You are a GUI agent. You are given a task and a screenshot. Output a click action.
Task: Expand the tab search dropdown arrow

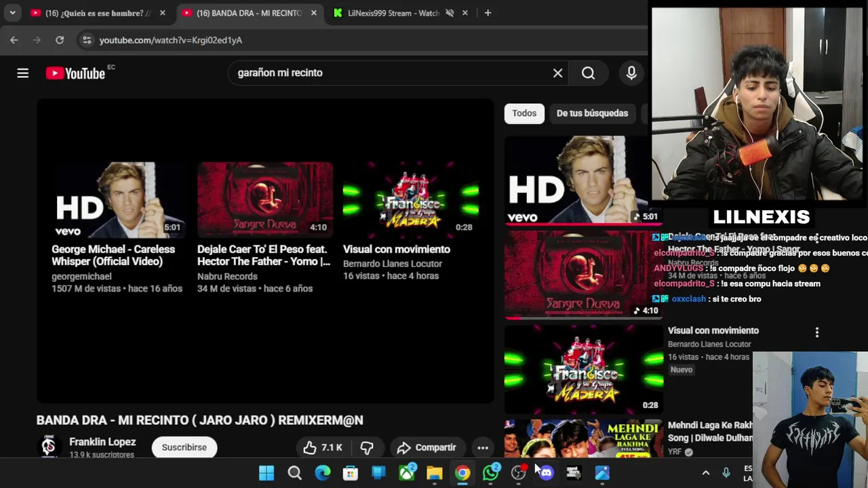[x=12, y=13]
